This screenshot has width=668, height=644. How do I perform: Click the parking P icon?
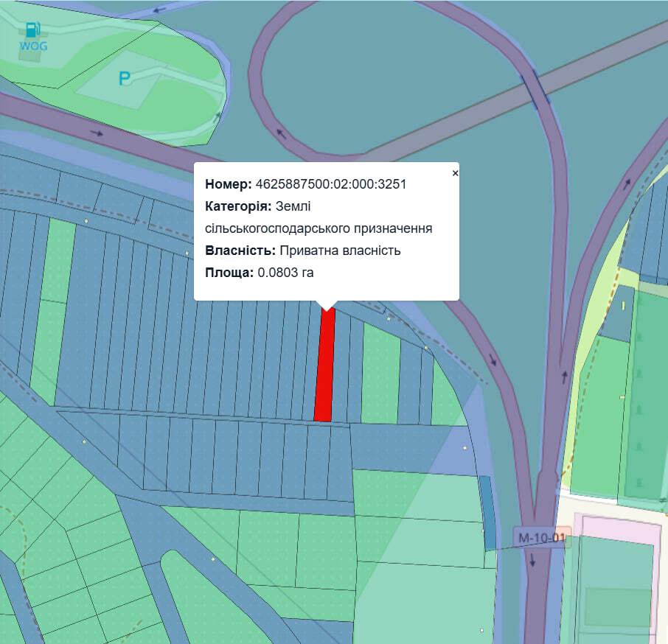click(125, 78)
